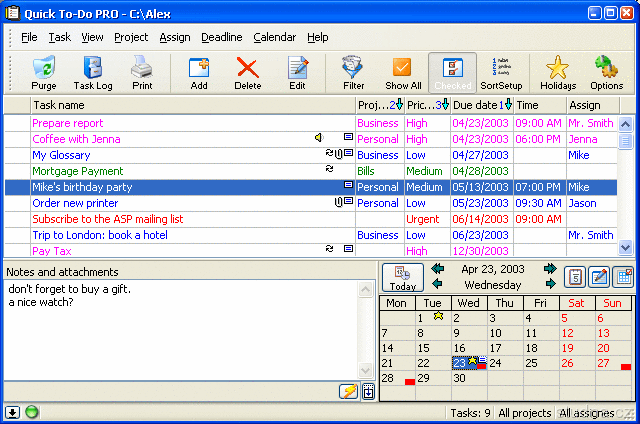
Task: Add a new task with Add icon
Action: (199, 73)
